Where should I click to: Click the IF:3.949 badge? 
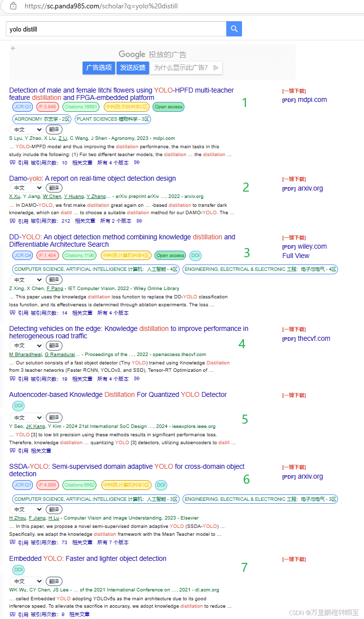click(48, 107)
